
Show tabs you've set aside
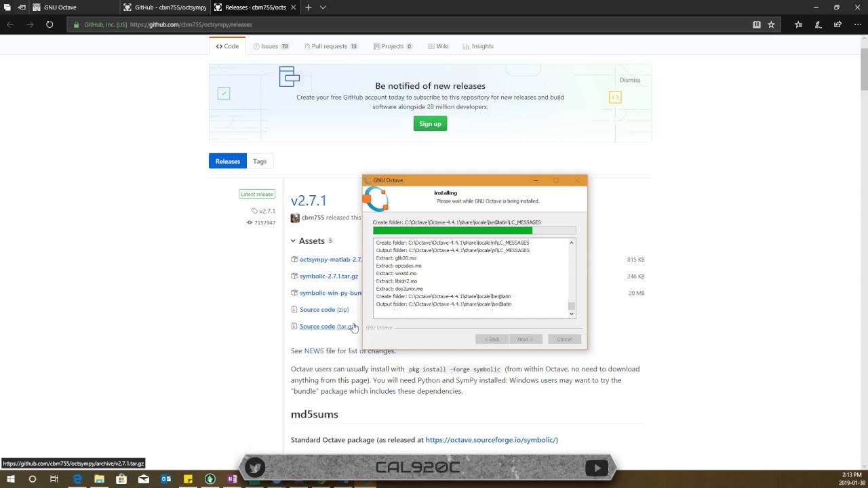[x=7, y=7]
